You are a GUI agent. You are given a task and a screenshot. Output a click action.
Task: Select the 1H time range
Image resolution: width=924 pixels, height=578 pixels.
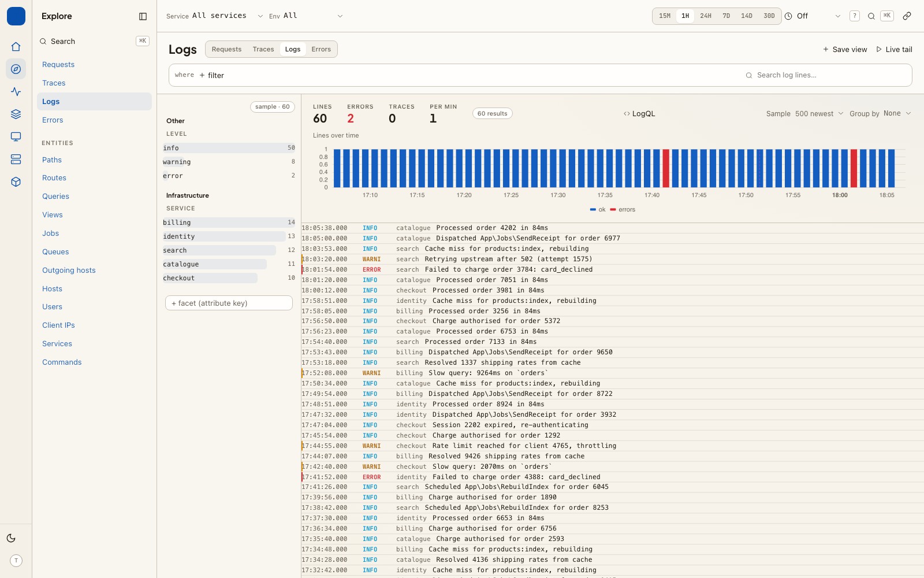(x=685, y=16)
